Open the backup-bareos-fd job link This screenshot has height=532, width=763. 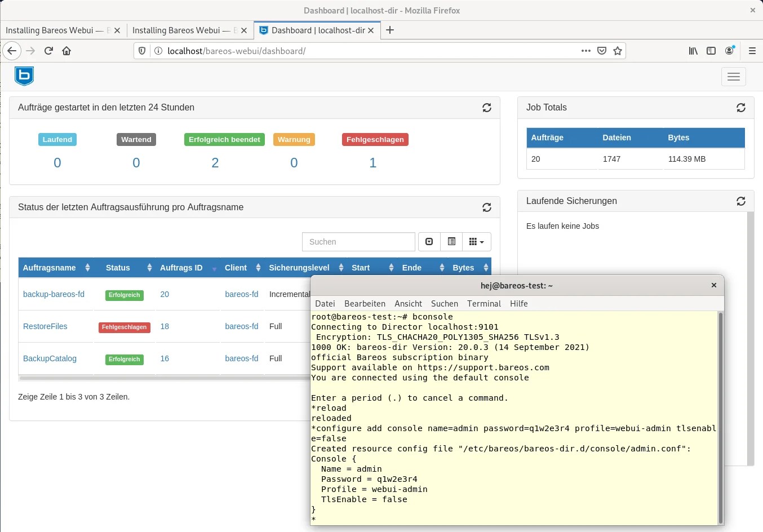click(x=54, y=294)
